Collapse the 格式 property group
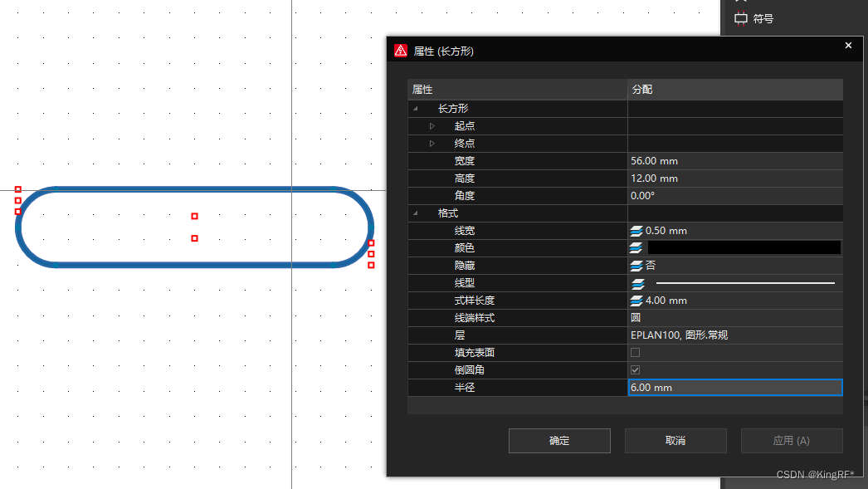868x489 pixels. click(x=416, y=213)
